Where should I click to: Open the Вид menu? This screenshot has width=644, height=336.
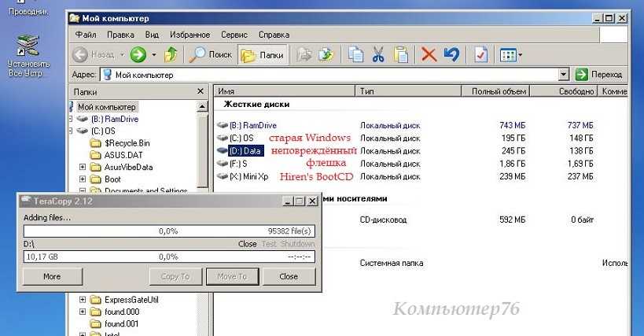152,35
